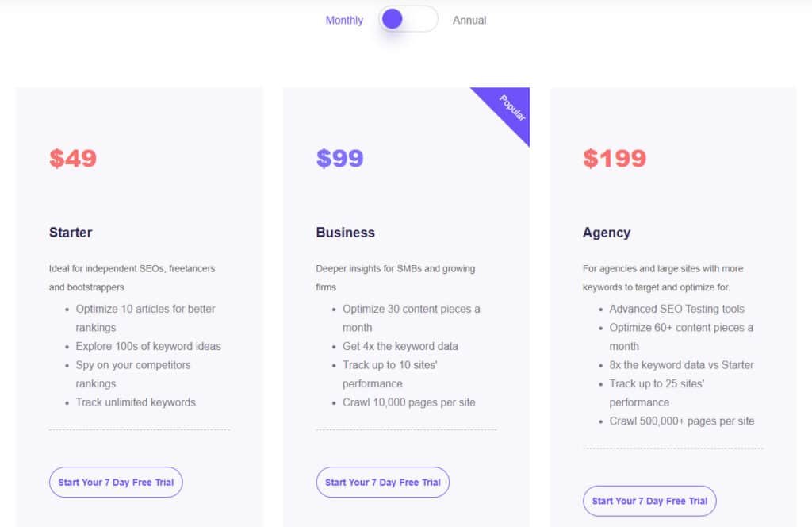Click the $49 Starter price
The width and height of the screenshot is (812, 527).
[x=73, y=158]
